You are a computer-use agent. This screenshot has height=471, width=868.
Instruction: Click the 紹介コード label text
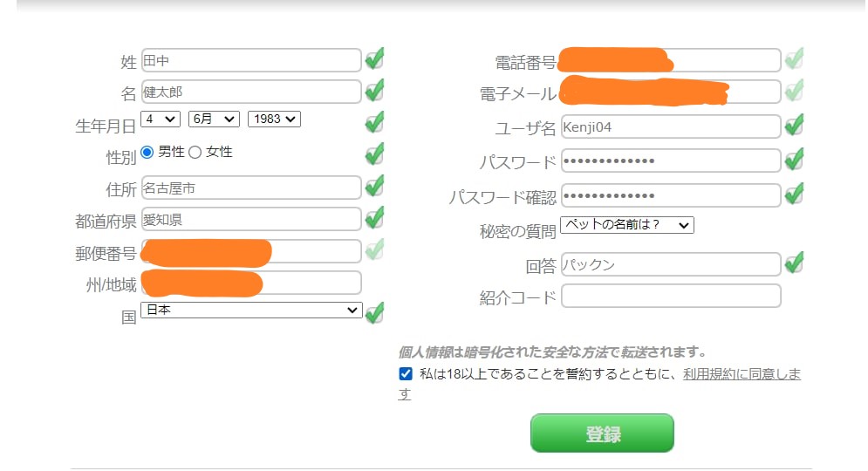517,297
